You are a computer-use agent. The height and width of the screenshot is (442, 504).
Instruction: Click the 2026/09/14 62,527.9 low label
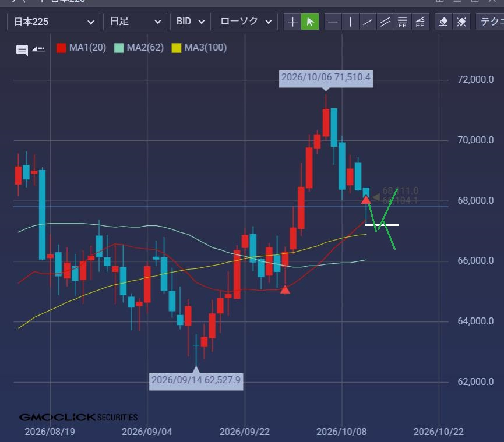(x=196, y=380)
